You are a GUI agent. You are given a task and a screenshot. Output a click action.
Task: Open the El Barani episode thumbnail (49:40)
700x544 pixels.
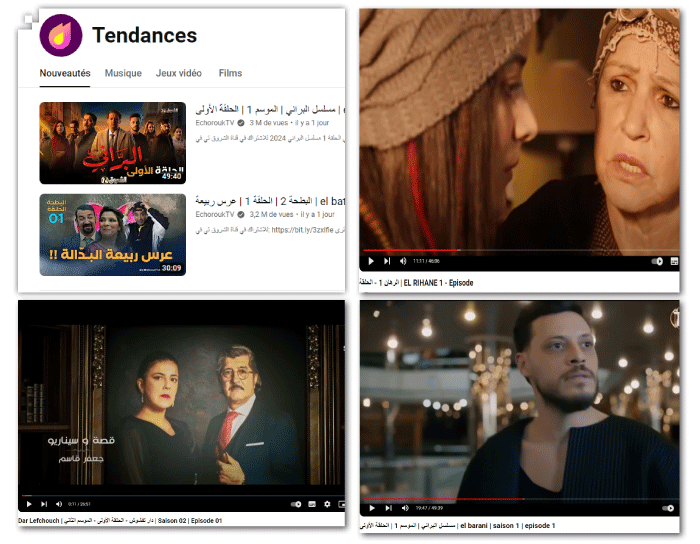click(112, 143)
